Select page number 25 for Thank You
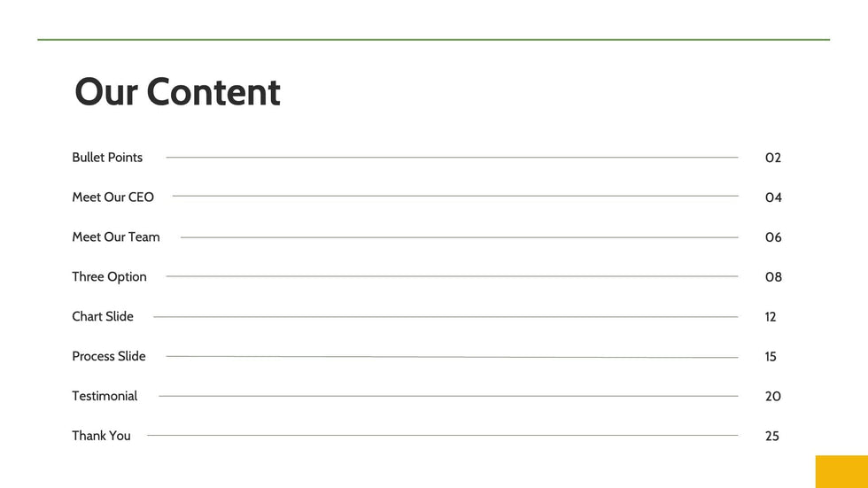 click(x=772, y=437)
